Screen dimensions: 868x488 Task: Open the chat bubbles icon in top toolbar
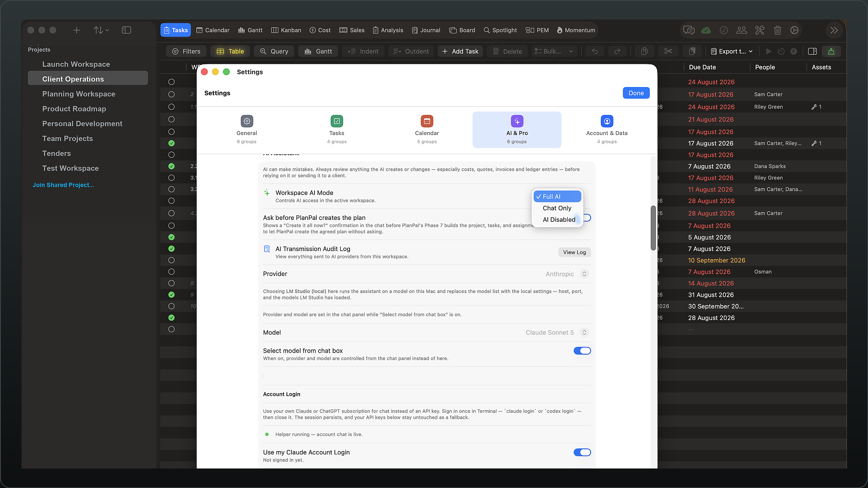[689, 30]
